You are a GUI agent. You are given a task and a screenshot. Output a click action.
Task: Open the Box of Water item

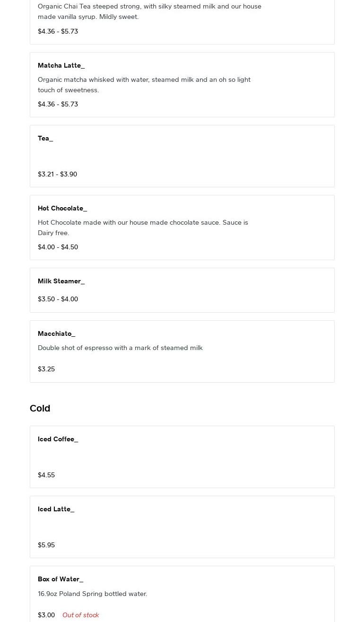61,579
